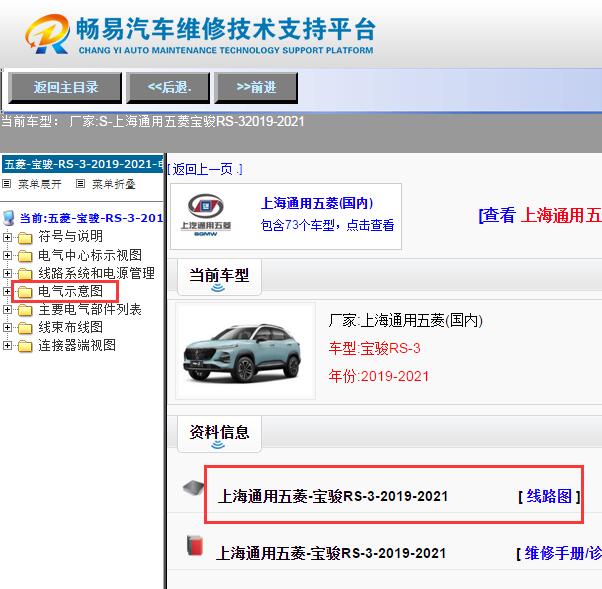Expand the 线束布线图 tree node

(x=7, y=327)
